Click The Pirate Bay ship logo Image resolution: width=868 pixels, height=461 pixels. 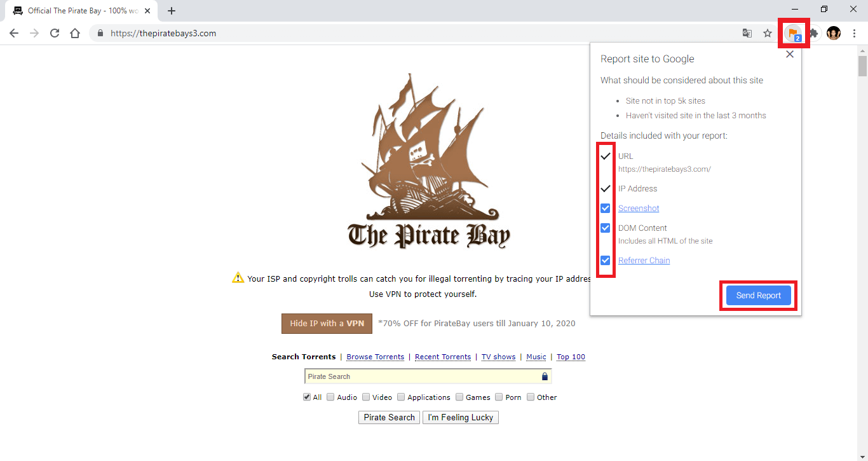click(429, 160)
